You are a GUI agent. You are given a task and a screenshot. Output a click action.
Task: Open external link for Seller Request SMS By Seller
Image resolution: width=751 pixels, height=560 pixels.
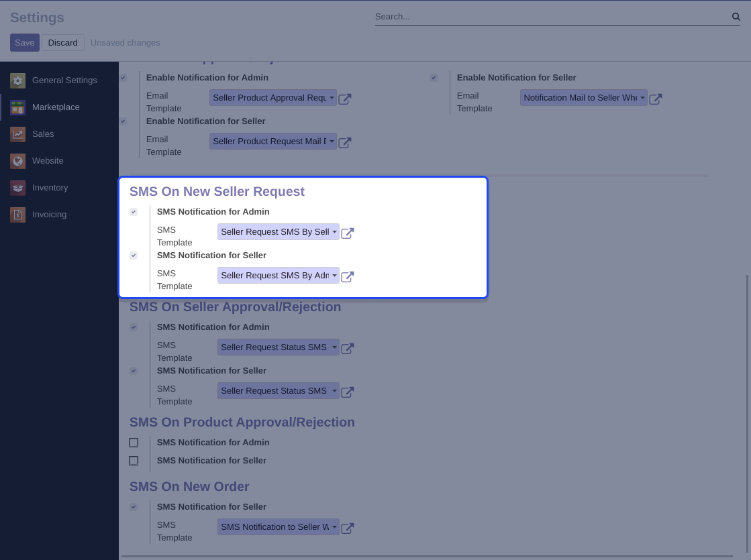coord(347,233)
